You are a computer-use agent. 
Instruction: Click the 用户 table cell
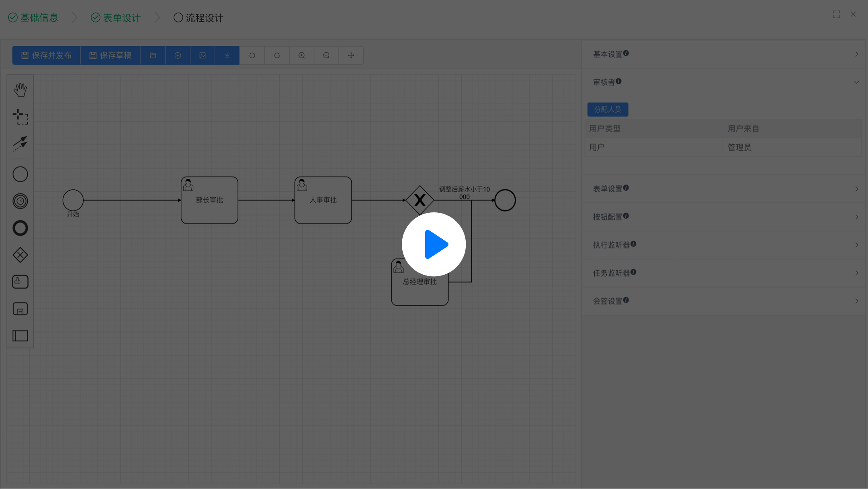653,147
